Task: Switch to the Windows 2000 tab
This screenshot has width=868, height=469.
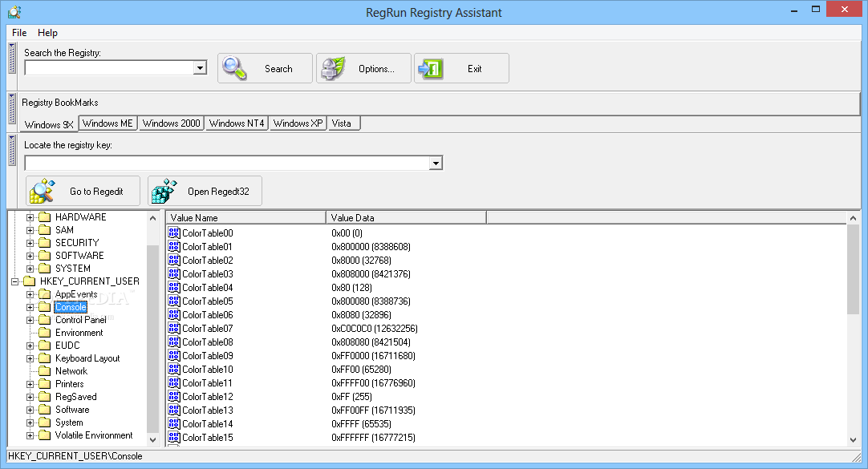Action: click(171, 123)
